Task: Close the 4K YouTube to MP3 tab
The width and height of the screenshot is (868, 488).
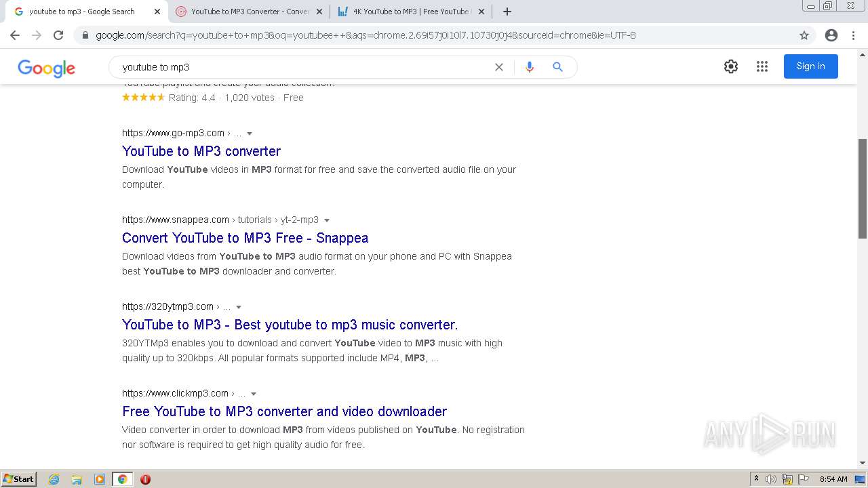Action: (x=481, y=12)
